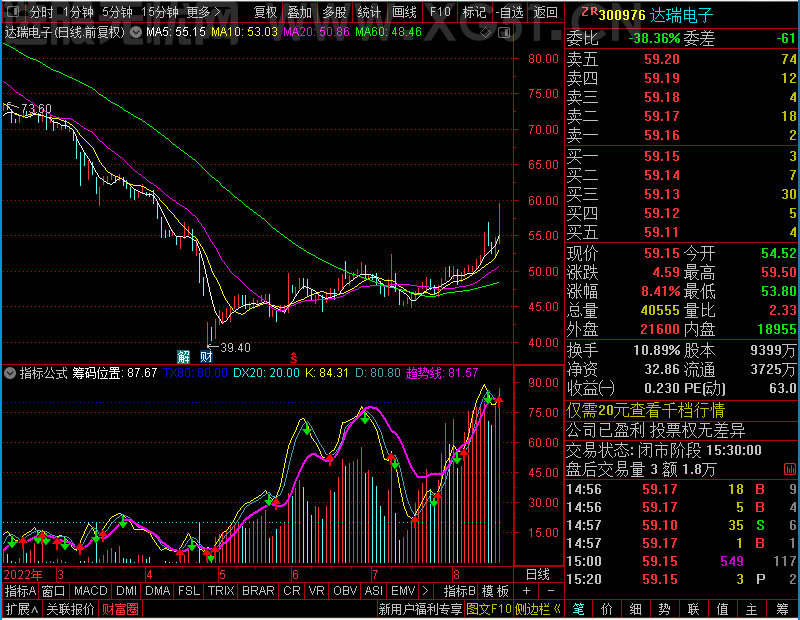
Task: Click the panel layout icon at top-left toolbar
Action: tap(13, 11)
